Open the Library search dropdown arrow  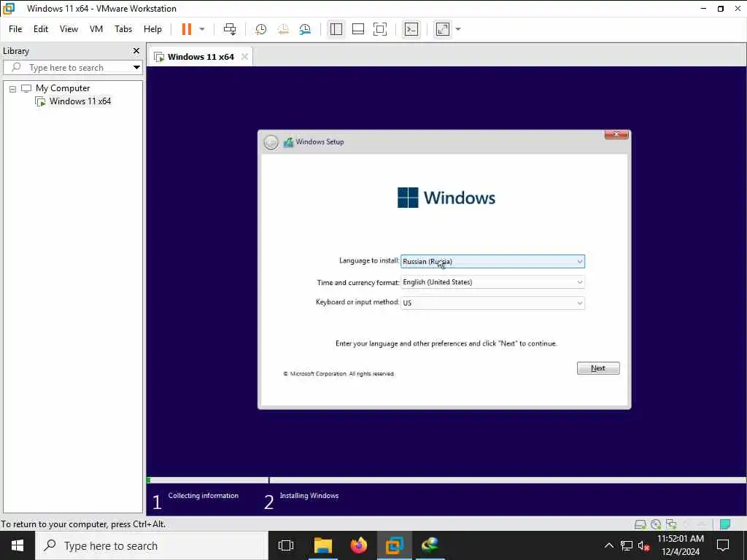coord(136,68)
